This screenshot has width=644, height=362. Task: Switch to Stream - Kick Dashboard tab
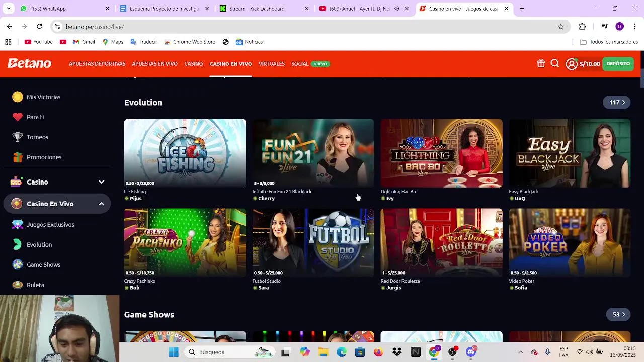pyautogui.click(x=264, y=9)
